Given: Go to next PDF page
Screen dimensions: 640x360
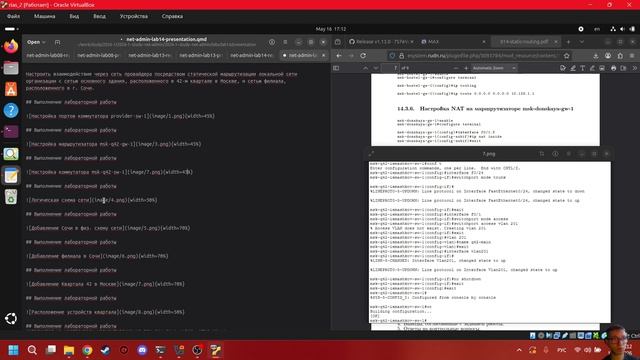Looking at the screenshot, I should tap(376, 68).
